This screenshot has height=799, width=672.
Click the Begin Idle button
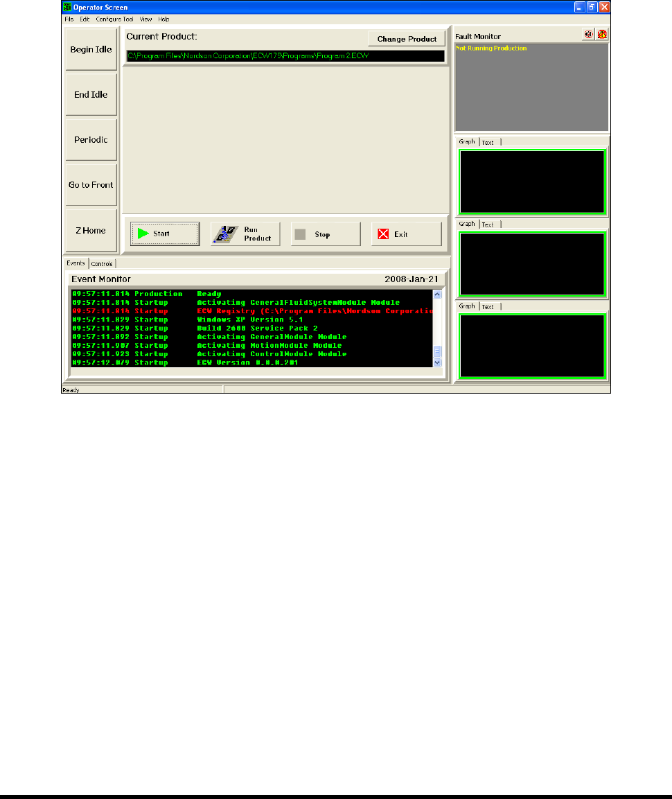91,49
